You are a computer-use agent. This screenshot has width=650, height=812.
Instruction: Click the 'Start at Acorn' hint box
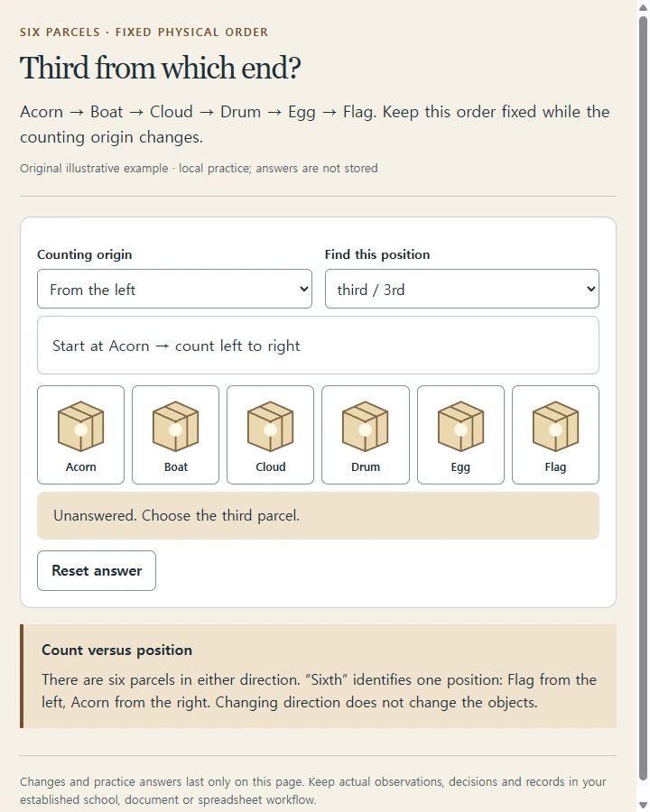click(319, 346)
